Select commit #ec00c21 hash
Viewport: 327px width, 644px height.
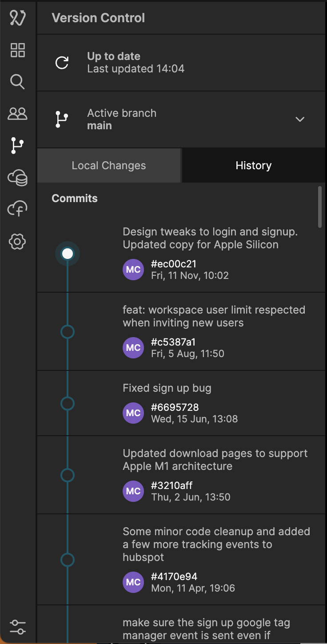tap(174, 264)
